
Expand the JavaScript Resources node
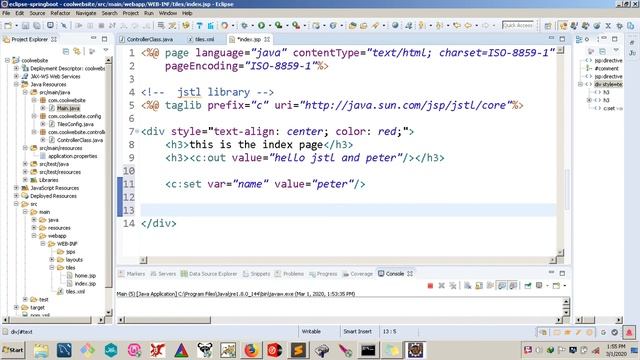pos(16,188)
